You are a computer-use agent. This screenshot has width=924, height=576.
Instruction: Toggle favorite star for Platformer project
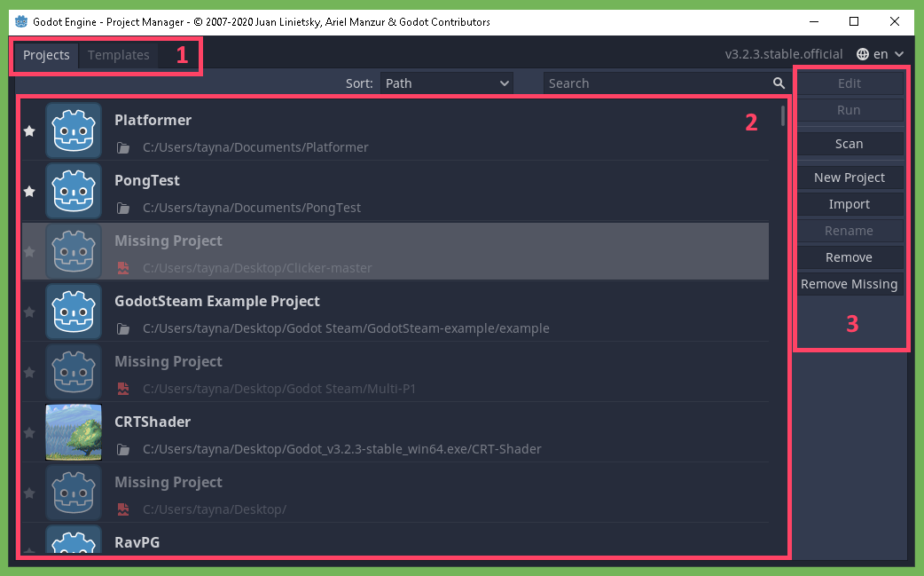[29, 130]
